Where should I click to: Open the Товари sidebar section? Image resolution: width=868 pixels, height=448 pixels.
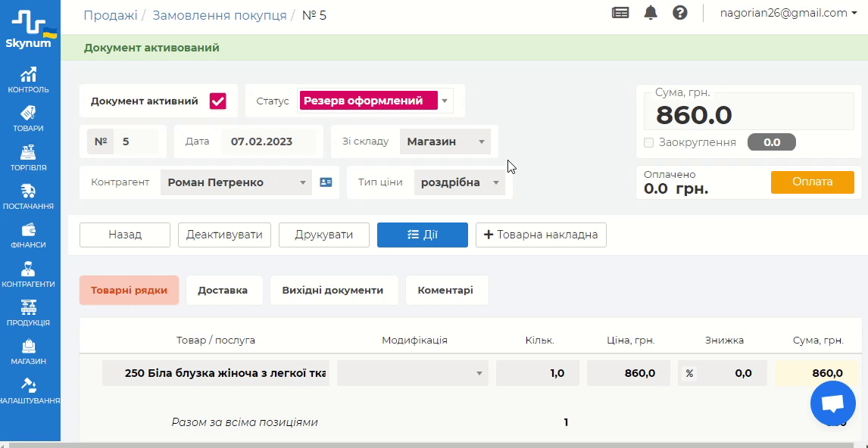[x=29, y=119]
